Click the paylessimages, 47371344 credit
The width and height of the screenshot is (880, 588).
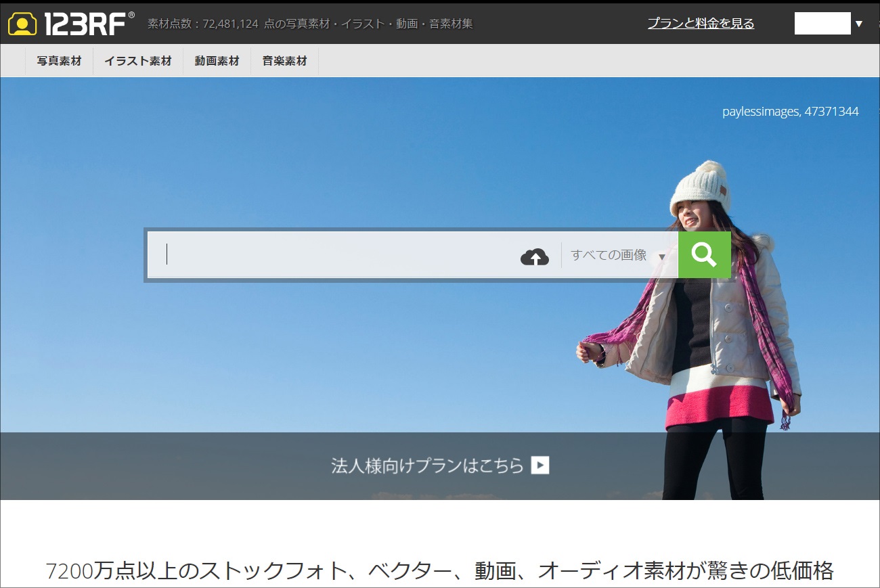click(x=791, y=112)
